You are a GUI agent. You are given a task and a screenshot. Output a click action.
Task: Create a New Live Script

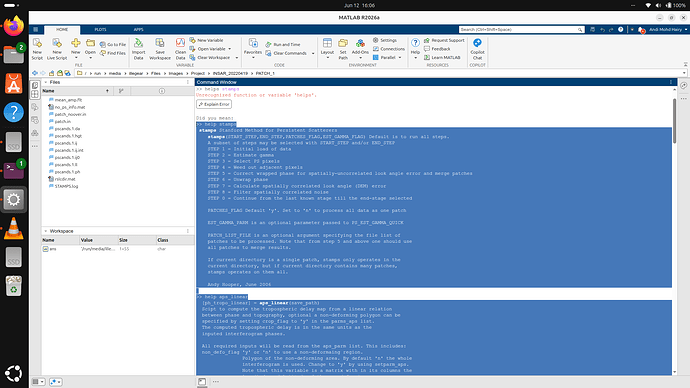(x=57, y=49)
